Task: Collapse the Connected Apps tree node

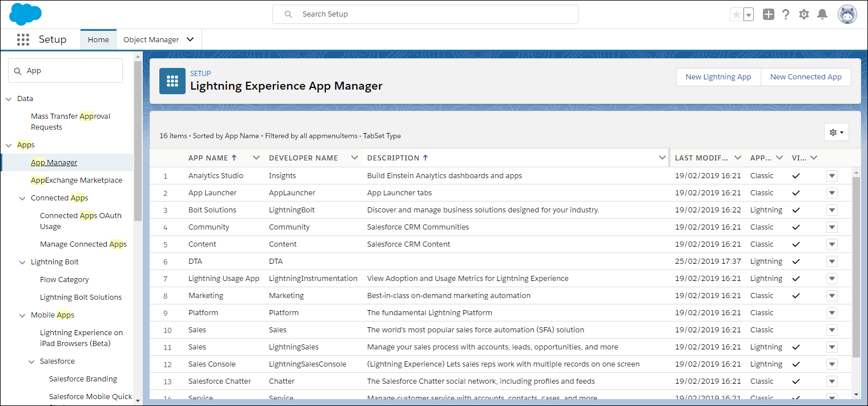Action: pyautogui.click(x=22, y=198)
